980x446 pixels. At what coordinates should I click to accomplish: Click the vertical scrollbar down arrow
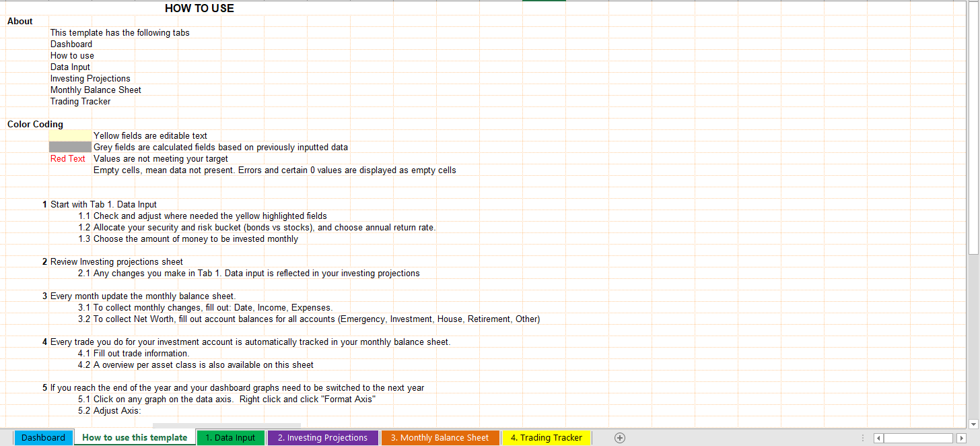tap(973, 424)
